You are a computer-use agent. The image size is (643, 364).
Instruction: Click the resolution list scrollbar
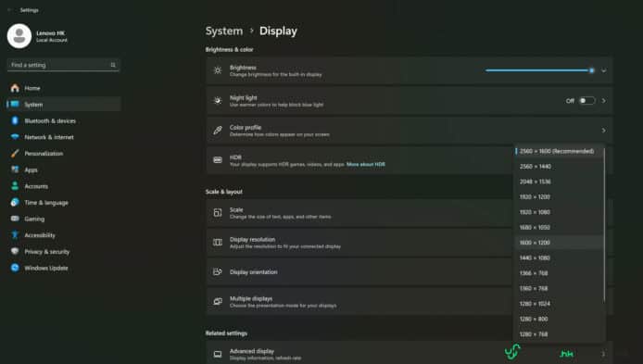(604, 226)
